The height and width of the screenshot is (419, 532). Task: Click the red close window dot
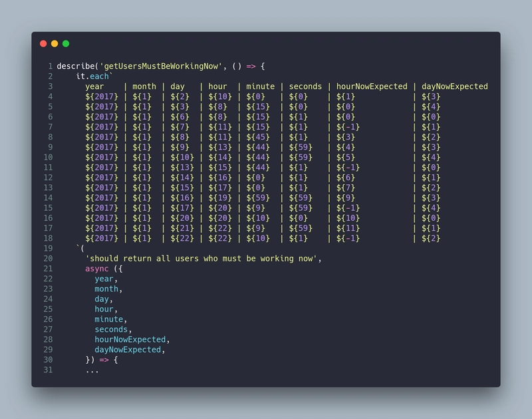[x=43, y=43]
